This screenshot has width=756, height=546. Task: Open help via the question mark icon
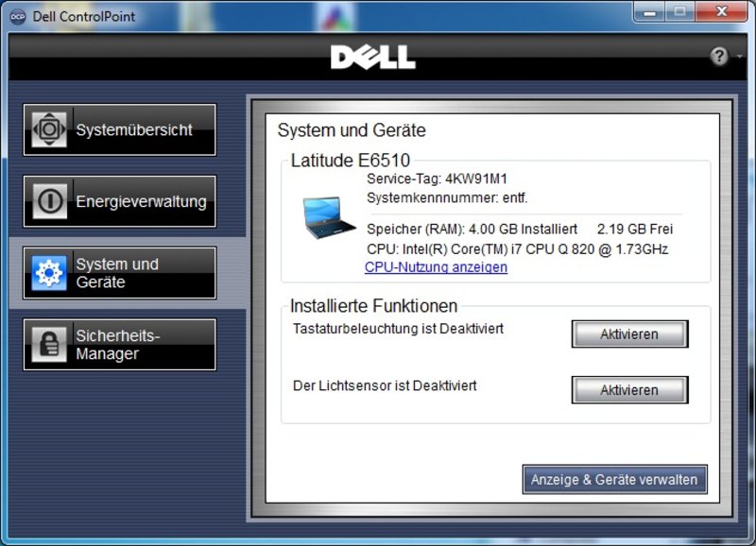(719, 57)
